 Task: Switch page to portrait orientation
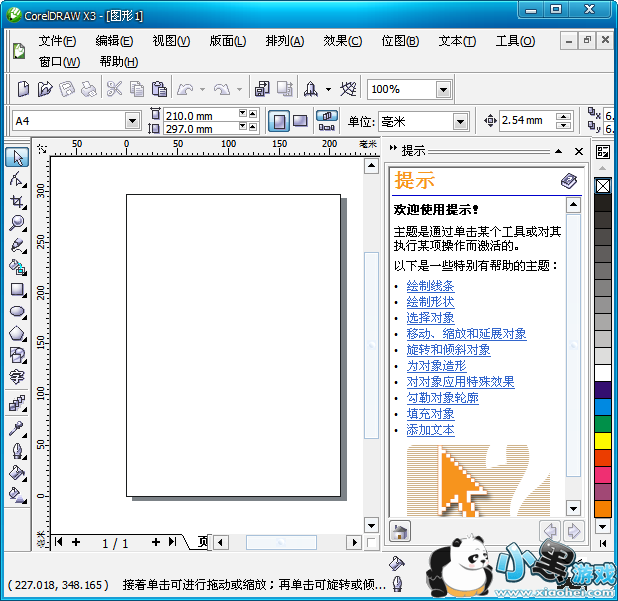(x=278, y=121)
